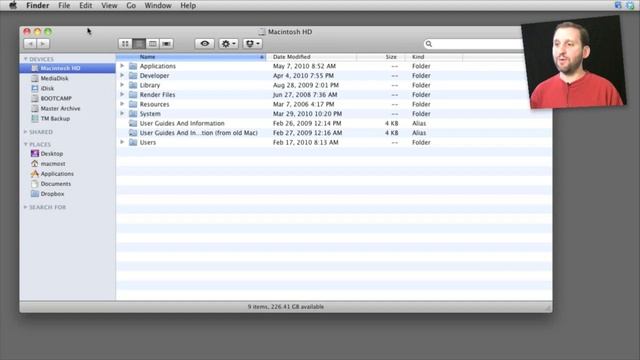Click the Render Files folder icon
The width and height of the screenshot is (640, 360).
[133, 94]
